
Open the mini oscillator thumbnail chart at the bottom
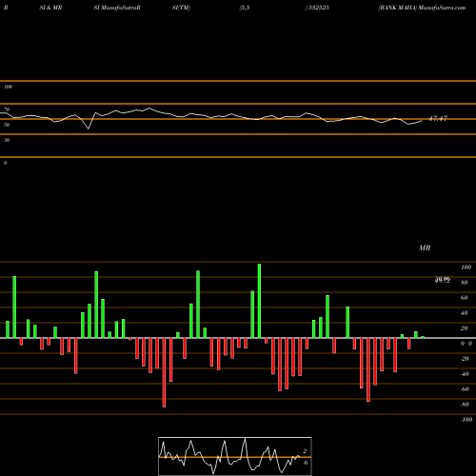235,456
